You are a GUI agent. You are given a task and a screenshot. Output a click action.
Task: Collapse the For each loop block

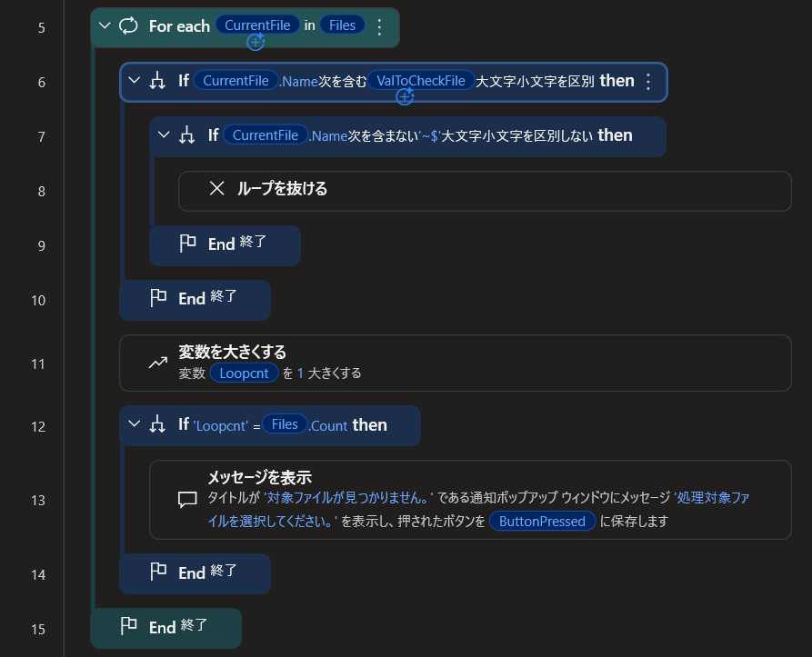[105, 26]
